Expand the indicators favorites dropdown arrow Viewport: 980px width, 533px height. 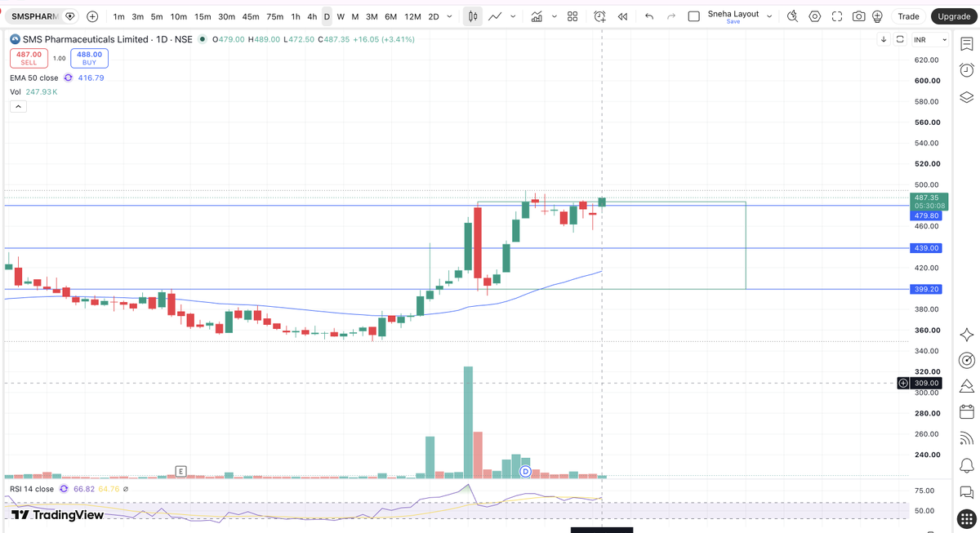(555, 16)
